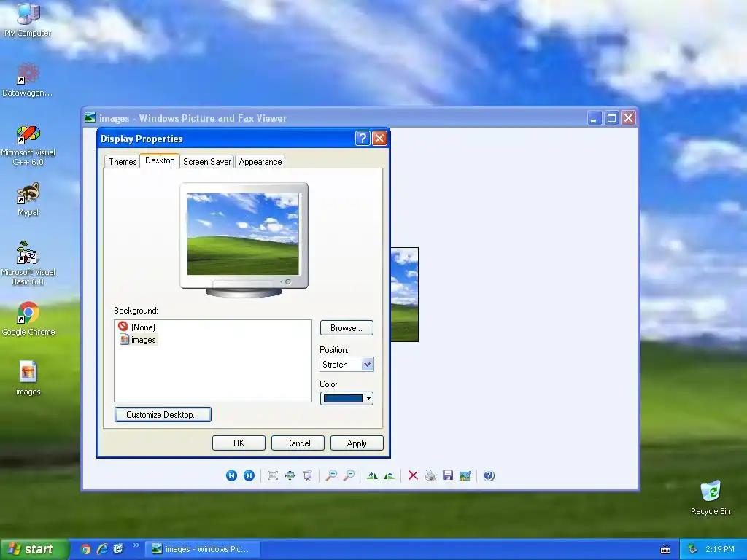Open image for editing icon
This screenshot has height=560, width=747.
pyautogui.click(x=465, y=475)
